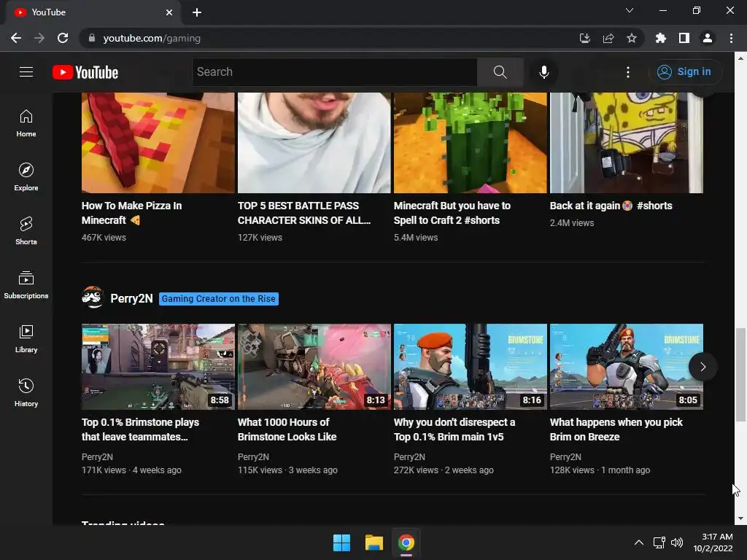Select the YouTube browser tab
This screenshot has width=747, height=560.
[x=93, y=12]
